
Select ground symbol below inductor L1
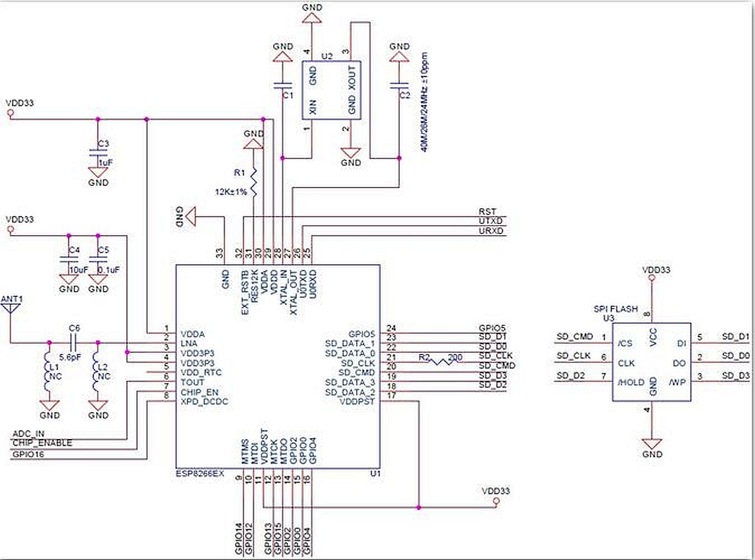click(x=50, y=405)
